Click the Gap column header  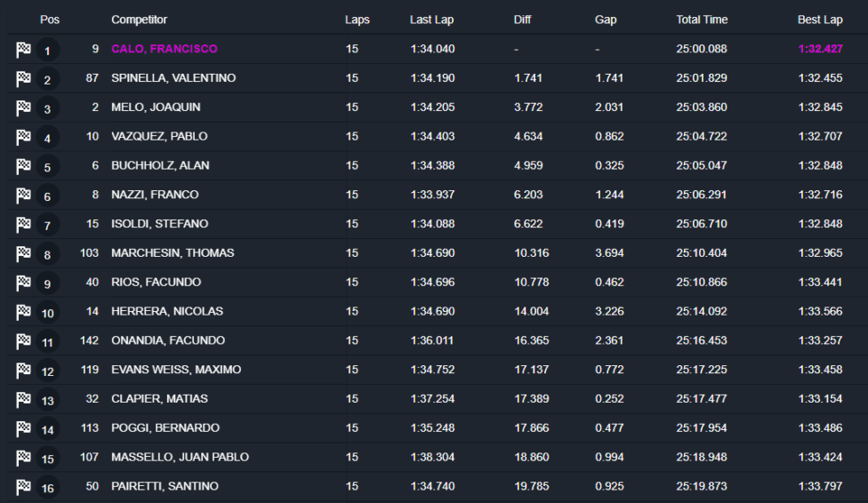coord(605,20)
